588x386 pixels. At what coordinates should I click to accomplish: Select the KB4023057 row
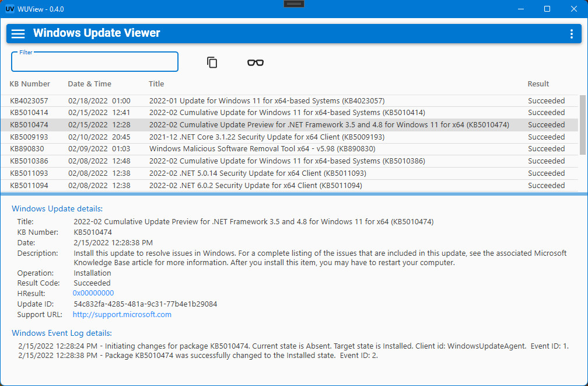coord(289,100)
